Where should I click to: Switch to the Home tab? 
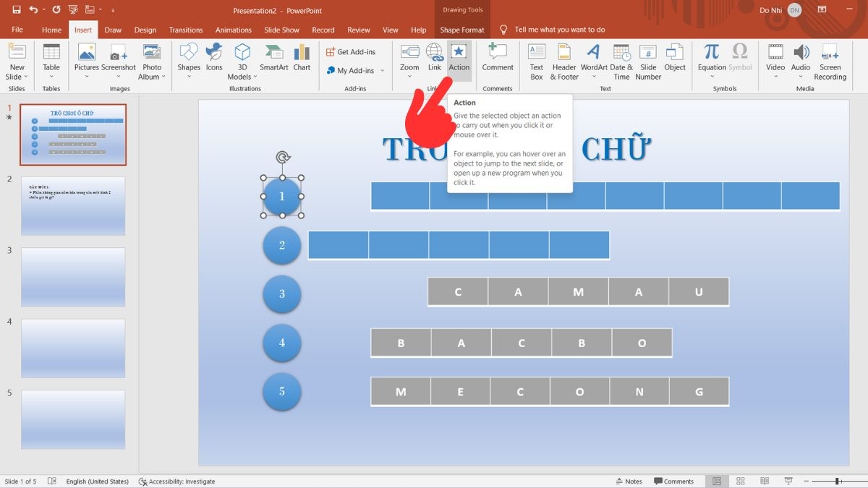coord(51,30)
